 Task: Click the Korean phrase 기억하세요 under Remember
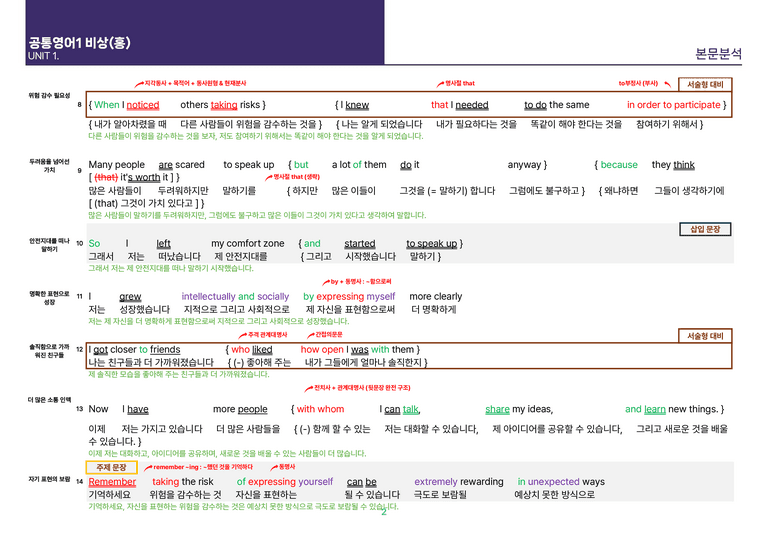[x=110, y=495]
